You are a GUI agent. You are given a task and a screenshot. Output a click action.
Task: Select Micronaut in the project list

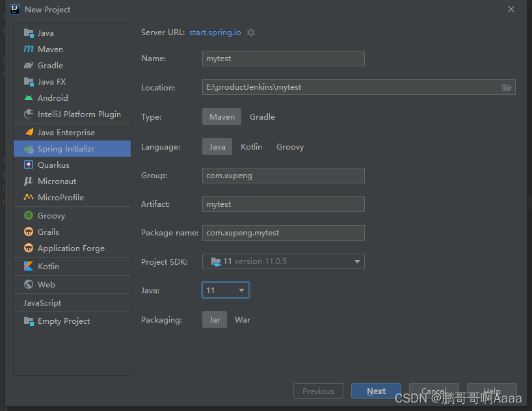[72, 181]
